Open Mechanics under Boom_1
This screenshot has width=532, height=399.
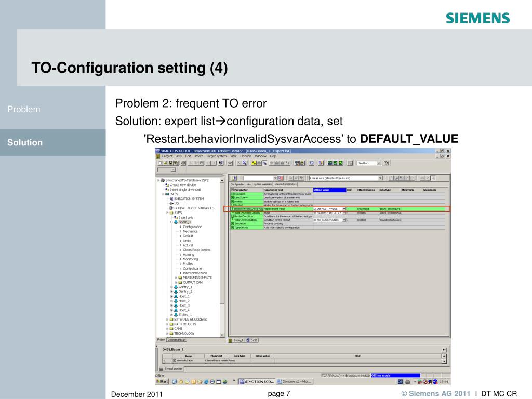190,231
